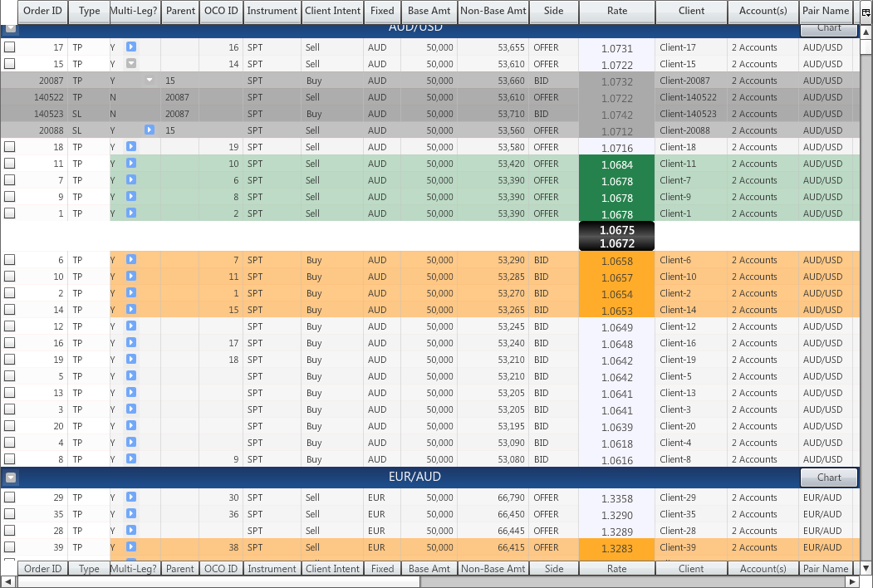The width and height of the screenshot is (873, 588).
Task: Check the box for order 35
Action: (x=10, y=514)
